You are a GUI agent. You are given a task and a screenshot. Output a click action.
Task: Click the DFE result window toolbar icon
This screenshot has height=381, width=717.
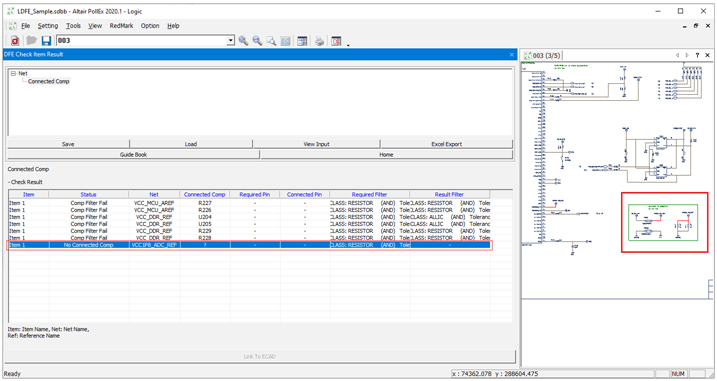pyautogui.click(x=336, y=41)
